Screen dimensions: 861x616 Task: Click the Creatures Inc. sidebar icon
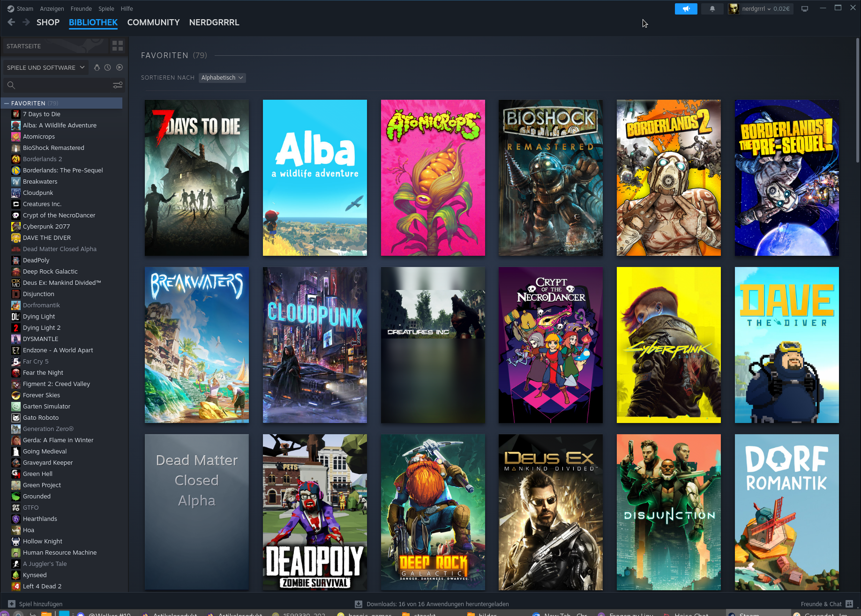(x=16, y=204)
